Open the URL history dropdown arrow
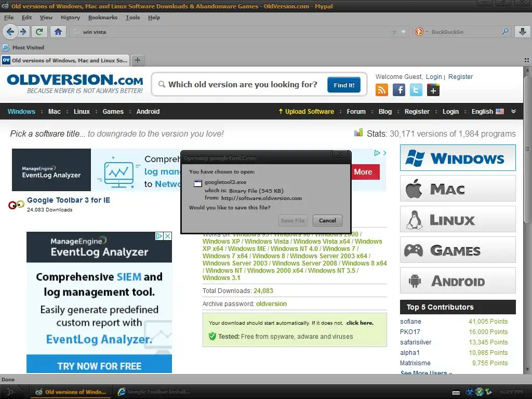532x399 pixels. [x=403, y=32]
